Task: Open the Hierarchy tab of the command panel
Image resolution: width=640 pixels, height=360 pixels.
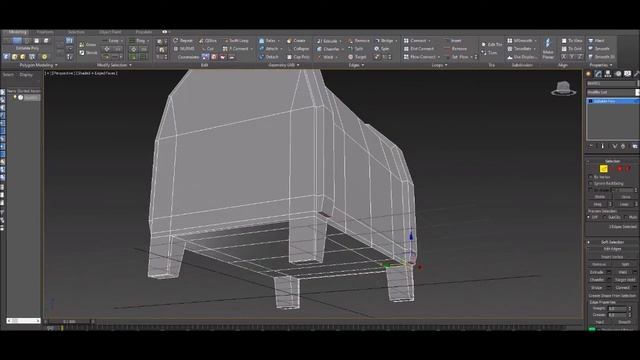Action: [608, 74]
